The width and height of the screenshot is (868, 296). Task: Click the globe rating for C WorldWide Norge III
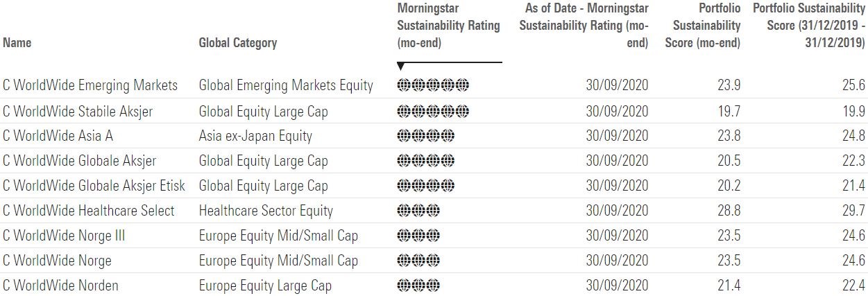pyautogui.click(x=418, y=236)
